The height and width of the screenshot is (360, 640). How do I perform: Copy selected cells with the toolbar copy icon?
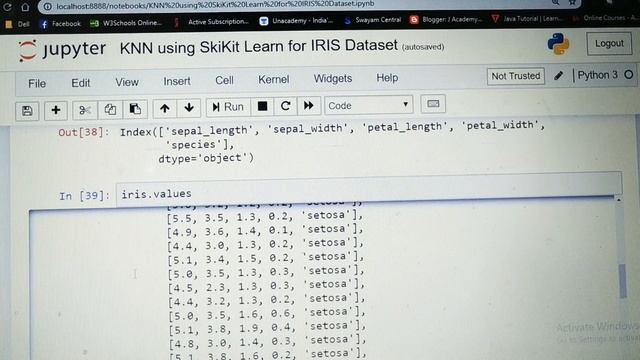click(110, 109)
